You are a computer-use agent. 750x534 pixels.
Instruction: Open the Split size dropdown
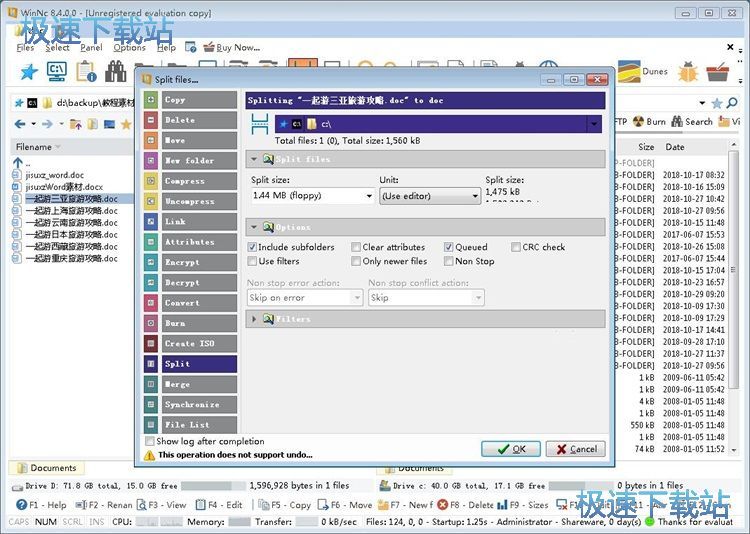[369, 196]
